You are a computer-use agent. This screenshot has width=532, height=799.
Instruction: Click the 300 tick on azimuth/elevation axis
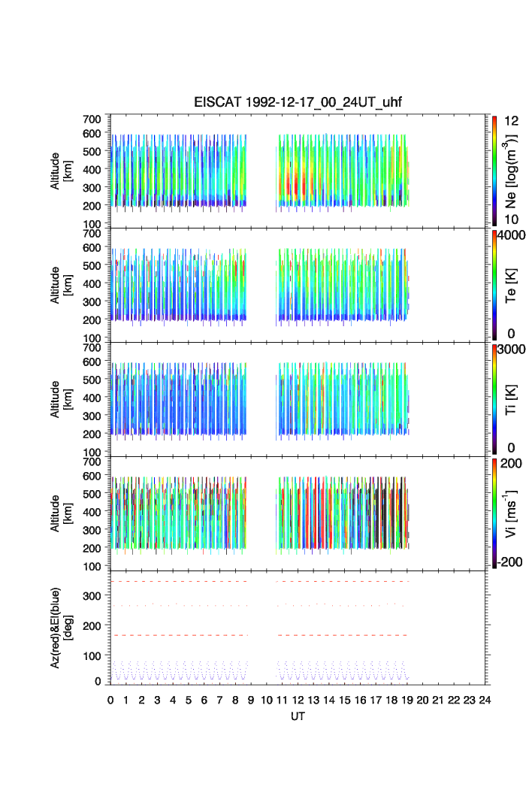(x=92, y=596)
